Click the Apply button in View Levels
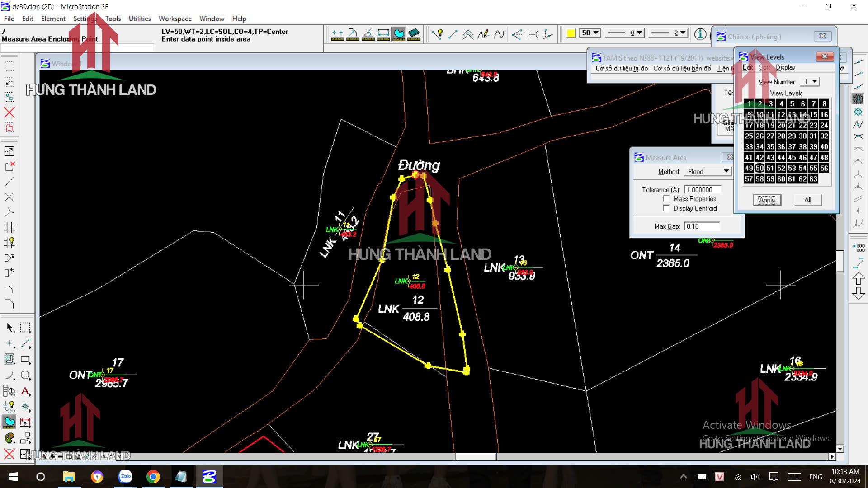The image size is (868, 488). tap(767, 200)
